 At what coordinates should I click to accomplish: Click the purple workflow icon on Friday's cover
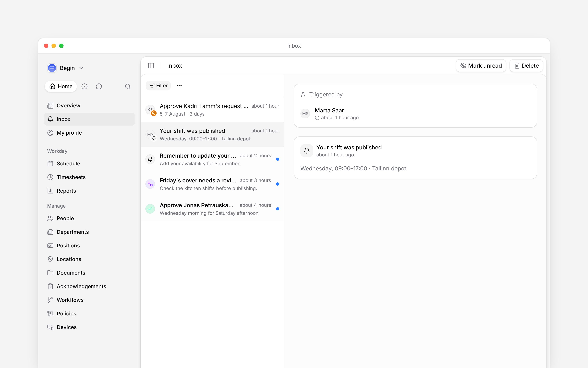(150, 184)
